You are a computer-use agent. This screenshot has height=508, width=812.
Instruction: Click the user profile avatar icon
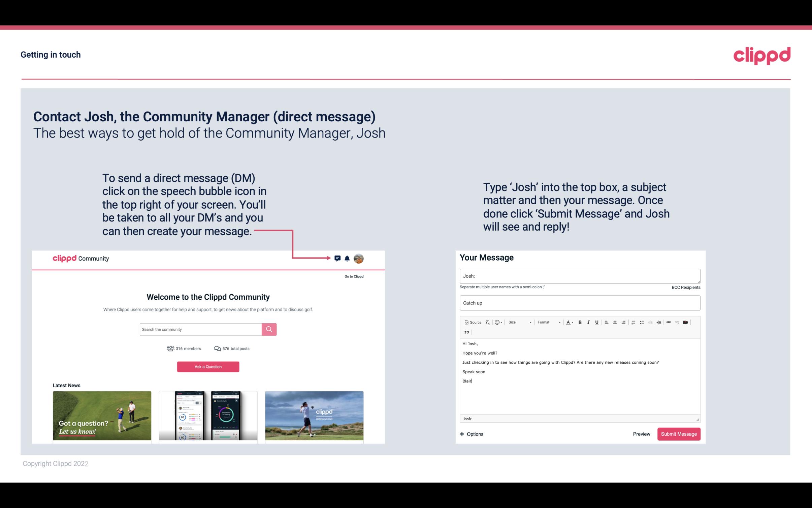(360, 259)
